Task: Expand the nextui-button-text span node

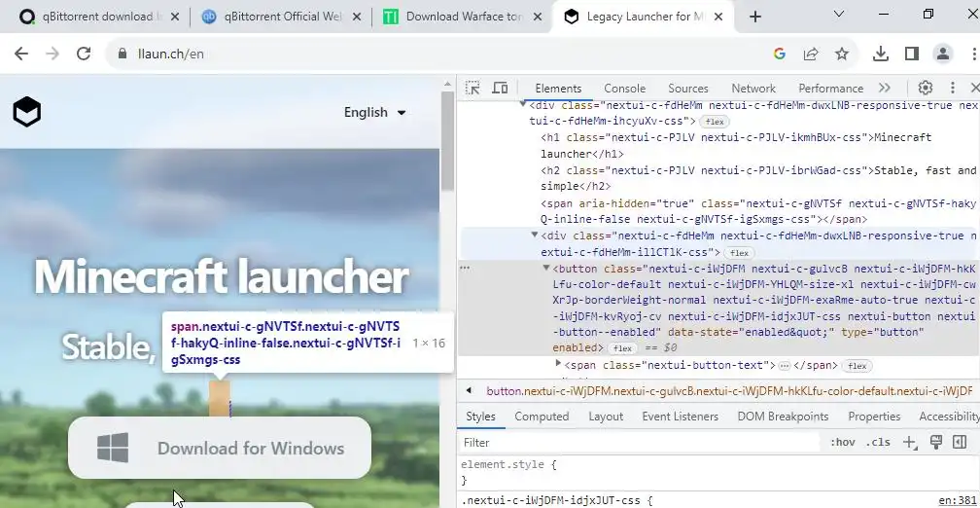Action: pos(558,364)
